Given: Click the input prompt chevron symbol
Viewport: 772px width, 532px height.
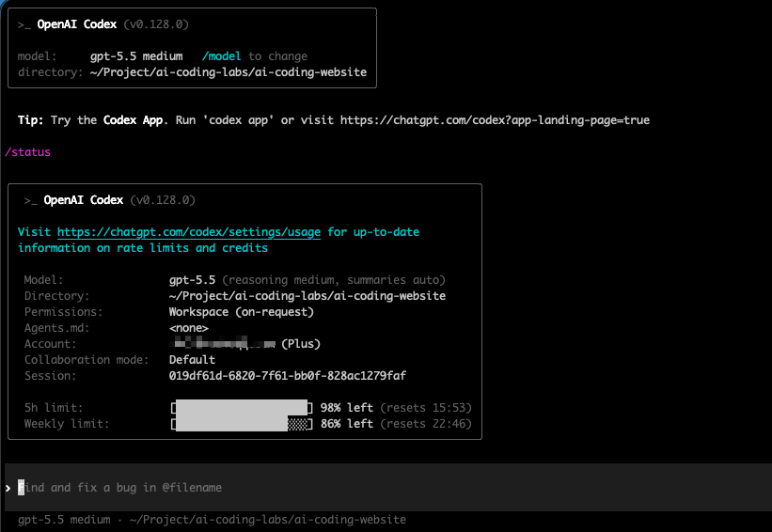Looking at the screenshot, I should [8, 488].
